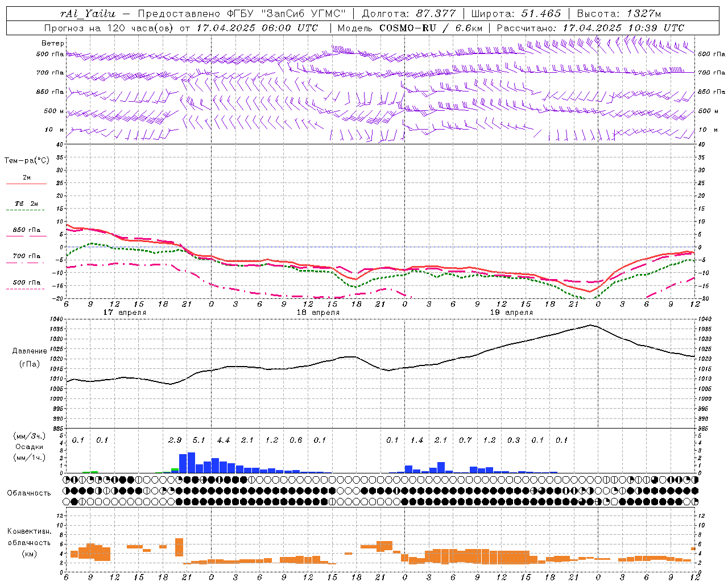
Task: Click the 2м temperature legend entry
Action: [27, 178]
